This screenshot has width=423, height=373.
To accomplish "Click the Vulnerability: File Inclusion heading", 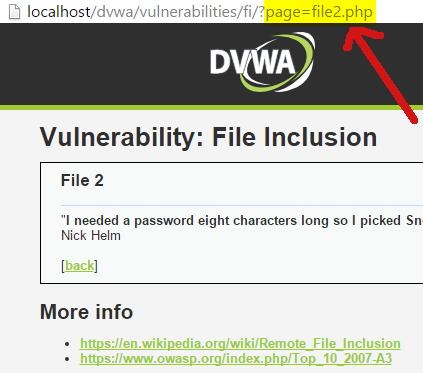I will (208, 137).
